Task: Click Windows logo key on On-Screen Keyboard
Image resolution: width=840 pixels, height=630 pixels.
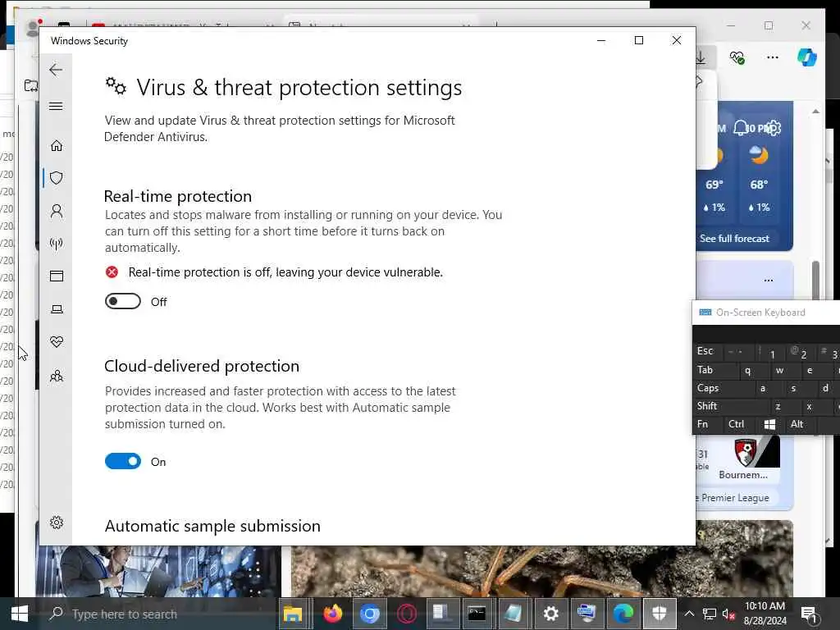Action: 769,424
